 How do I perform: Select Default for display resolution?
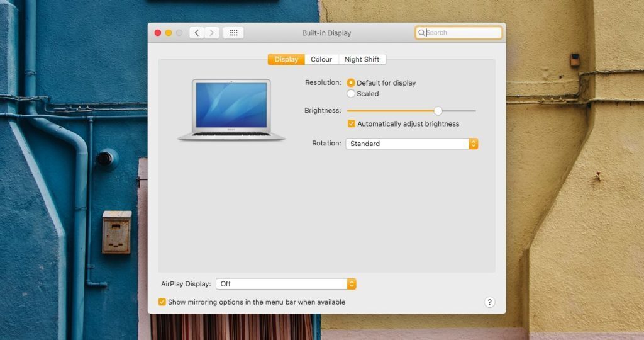pos(351,82)
